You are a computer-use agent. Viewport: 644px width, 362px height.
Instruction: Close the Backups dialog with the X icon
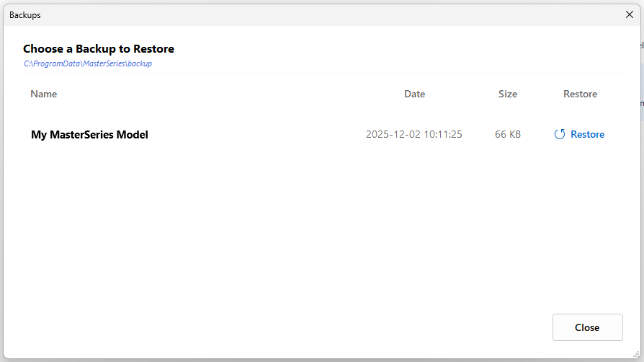coord(629,15)
